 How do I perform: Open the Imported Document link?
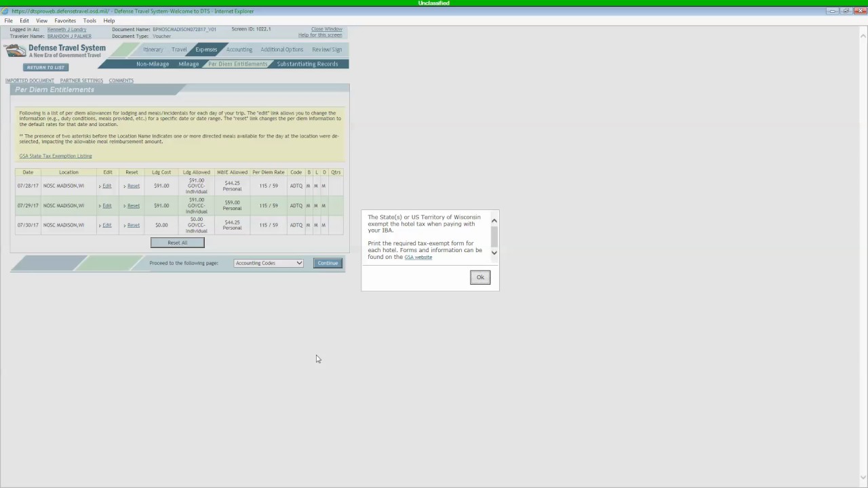[30, 81]
